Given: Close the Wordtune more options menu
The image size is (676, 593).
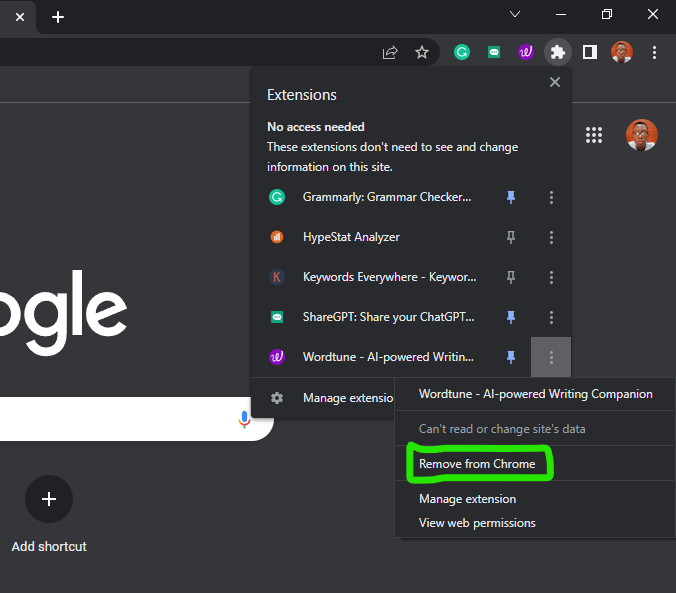Looking at the screenshot, I should pyautogui.click(x=551, y=357).
